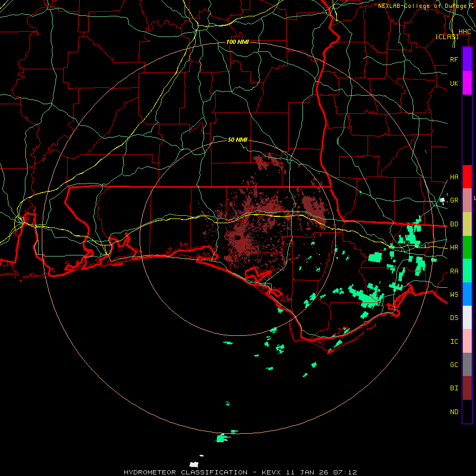The height and width of the screenshot is (476, 476).
Task: Click the UK magenta legend color swatch
Action: click(x=467, y=83)
